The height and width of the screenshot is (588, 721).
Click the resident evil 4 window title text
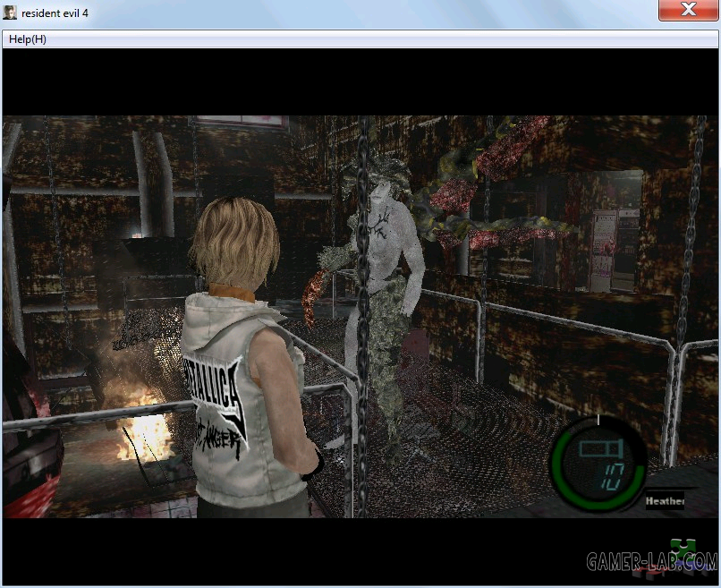pyautogui.click(x=55, y=13)
